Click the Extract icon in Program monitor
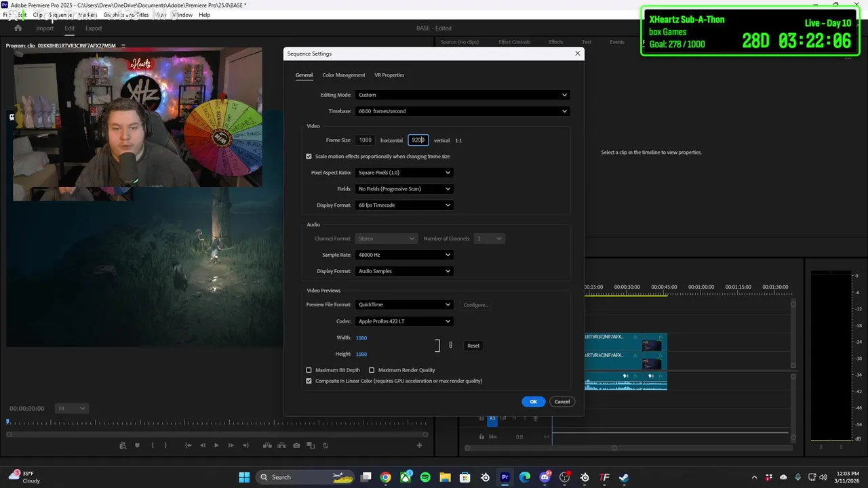 click(281, 445)
